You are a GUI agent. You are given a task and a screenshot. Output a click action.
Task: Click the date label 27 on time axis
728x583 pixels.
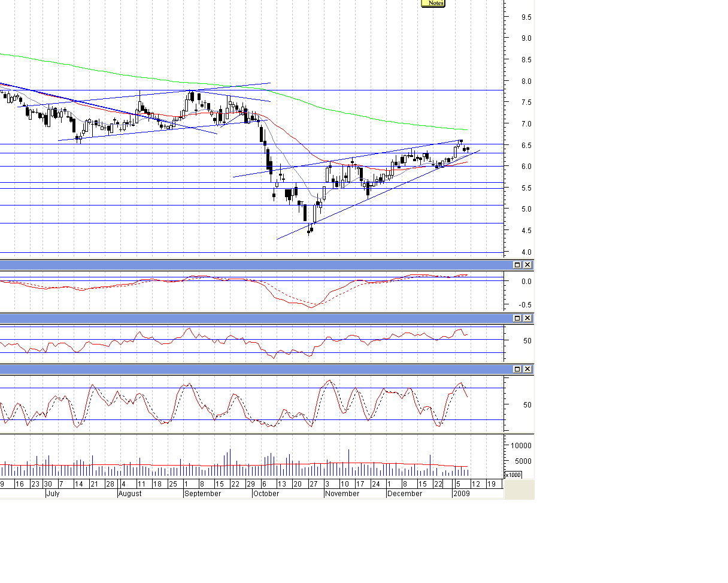pyautogui.click(x=313, y=484)
